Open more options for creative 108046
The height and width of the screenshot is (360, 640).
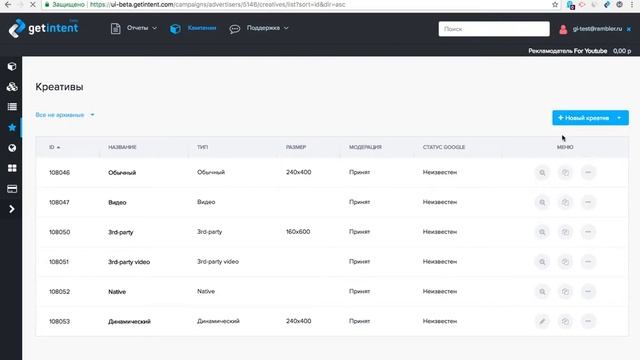tap(588, 173)
